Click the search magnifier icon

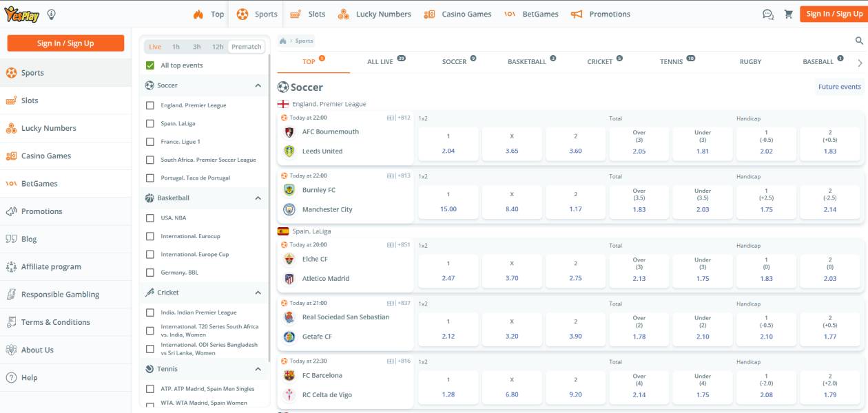point(859,41)
